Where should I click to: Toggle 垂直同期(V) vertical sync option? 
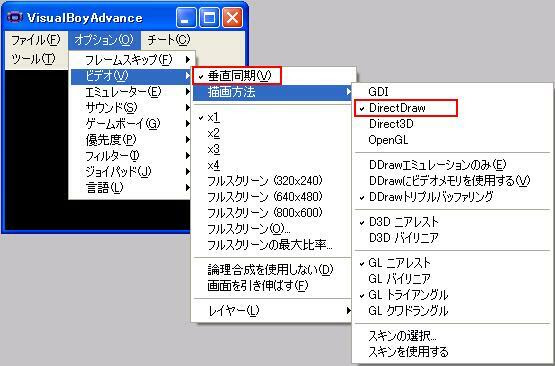pyautogui.click(x=273, y=76)
